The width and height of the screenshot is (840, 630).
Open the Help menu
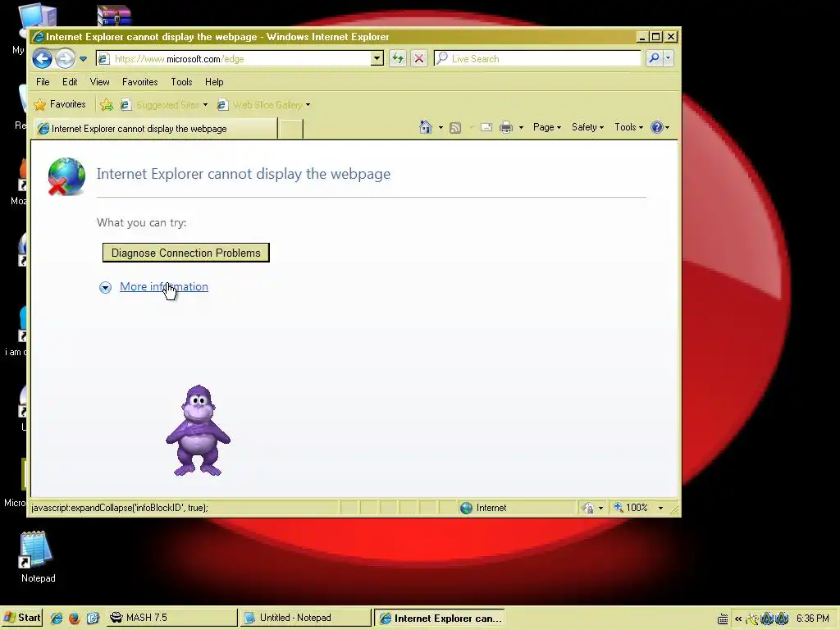point(214,82)
